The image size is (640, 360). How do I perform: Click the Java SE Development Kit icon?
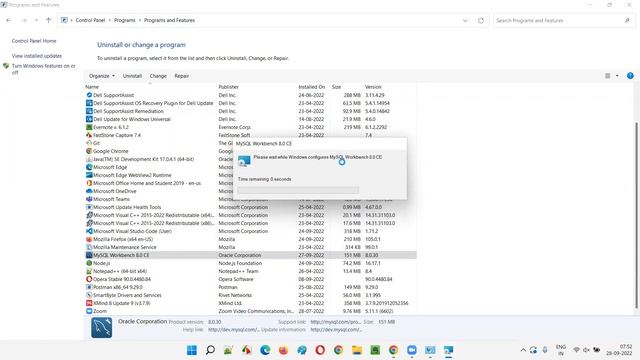[x=89, y=159]
